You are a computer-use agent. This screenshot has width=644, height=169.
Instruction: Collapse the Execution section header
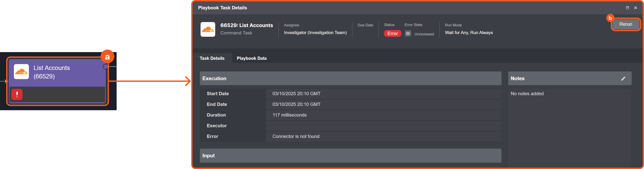coord(350,78)
